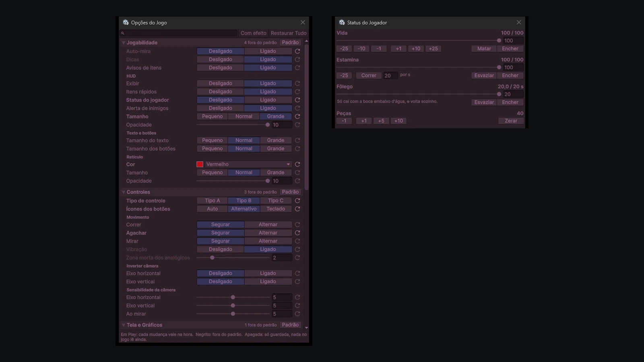Choose Tipo A for Tipo de controle

click(x=212, y=200)
